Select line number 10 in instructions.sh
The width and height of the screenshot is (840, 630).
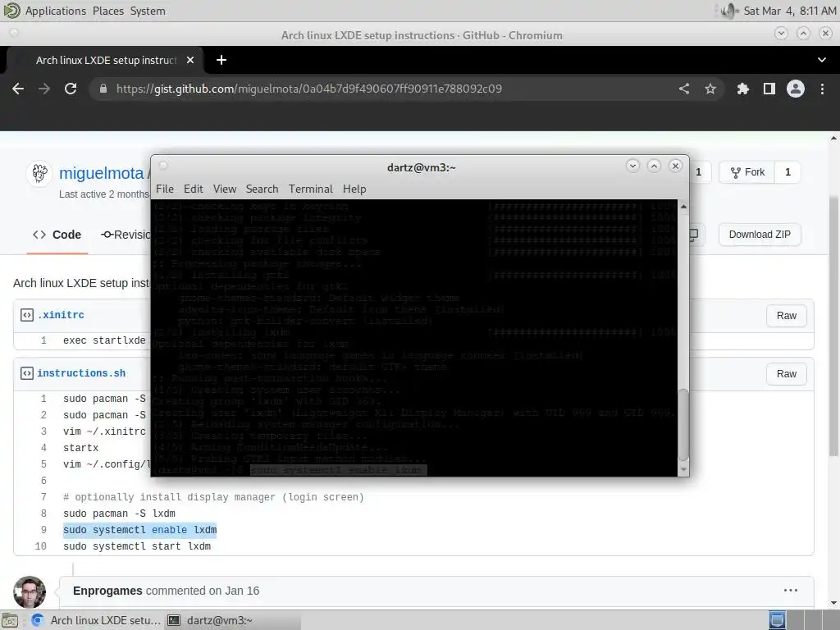(41, 546)
